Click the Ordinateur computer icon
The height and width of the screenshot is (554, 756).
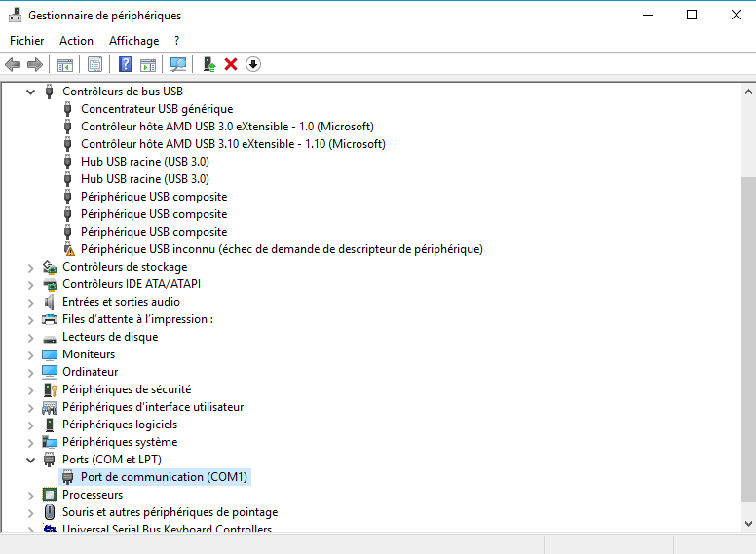click(x=50, y=372)
